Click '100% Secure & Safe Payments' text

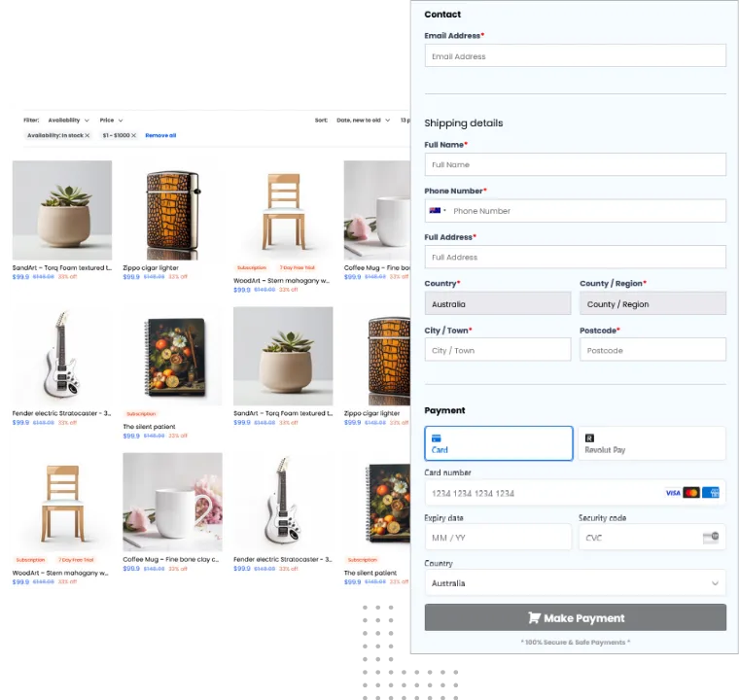(x=575, y=643)
